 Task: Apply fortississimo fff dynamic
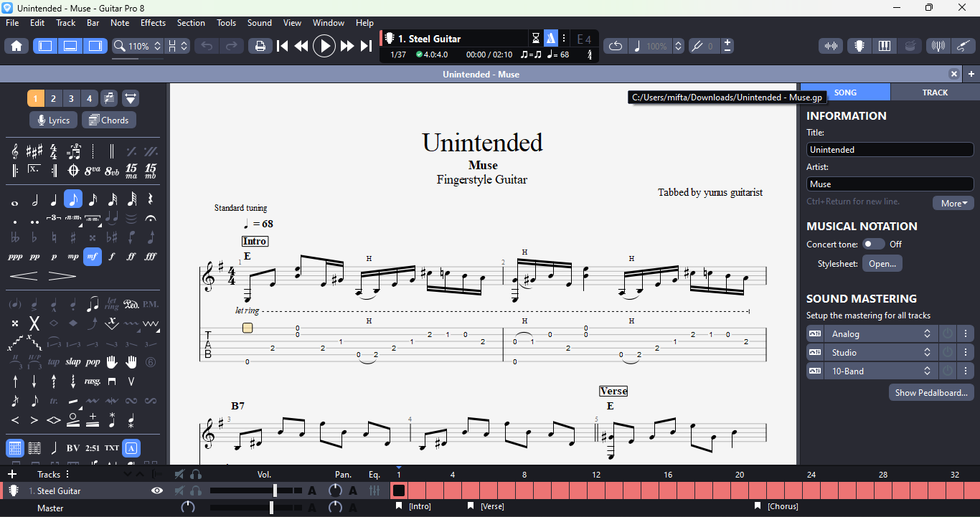[151, 257]
